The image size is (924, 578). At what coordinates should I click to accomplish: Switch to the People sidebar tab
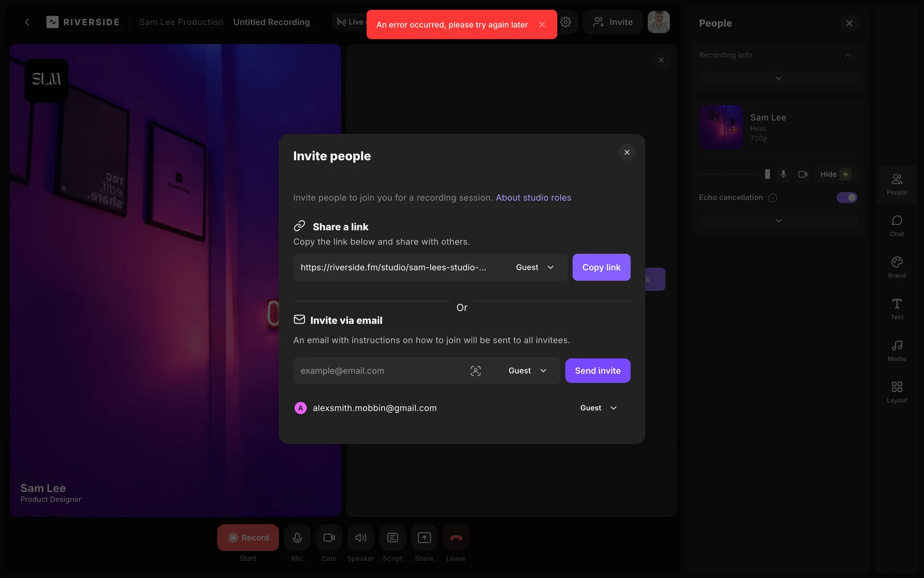click(897, 184)
